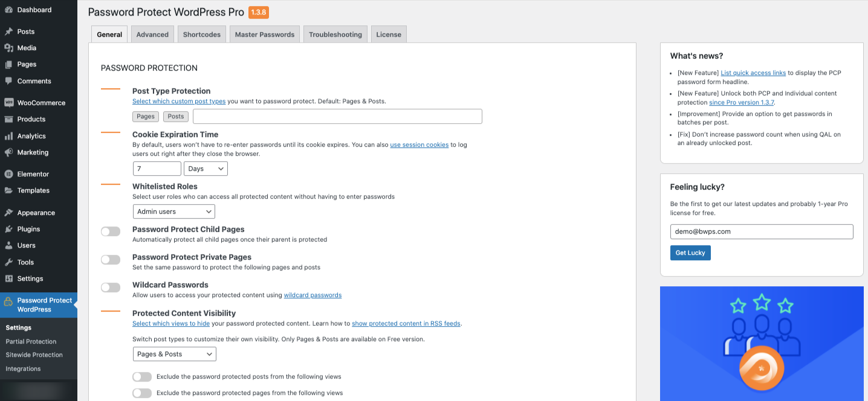This screenshot has width=868, height=401.
Task: Open the Plugins plug icon
Action: point(8,229)
